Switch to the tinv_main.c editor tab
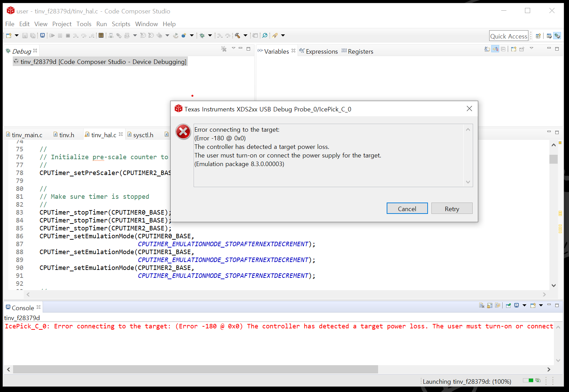Viewport: 569px width, 392px height. 24,135
